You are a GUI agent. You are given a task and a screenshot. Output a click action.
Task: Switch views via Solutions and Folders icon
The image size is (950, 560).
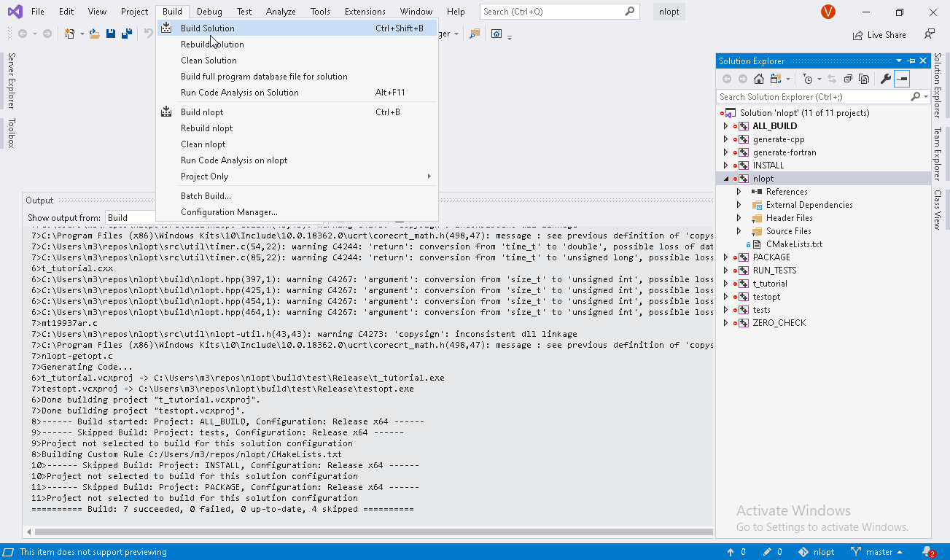coord(776,79)
